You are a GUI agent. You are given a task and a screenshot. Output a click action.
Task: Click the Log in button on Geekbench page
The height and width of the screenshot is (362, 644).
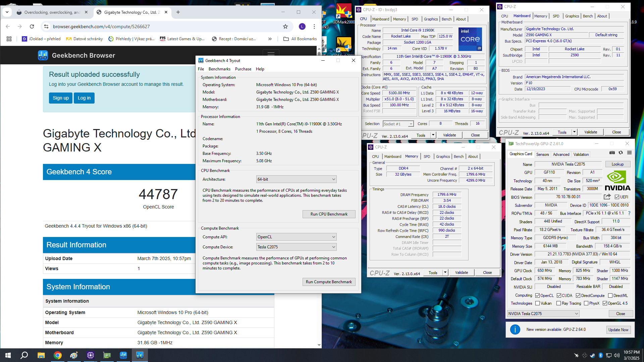click(x=84, y=98)
